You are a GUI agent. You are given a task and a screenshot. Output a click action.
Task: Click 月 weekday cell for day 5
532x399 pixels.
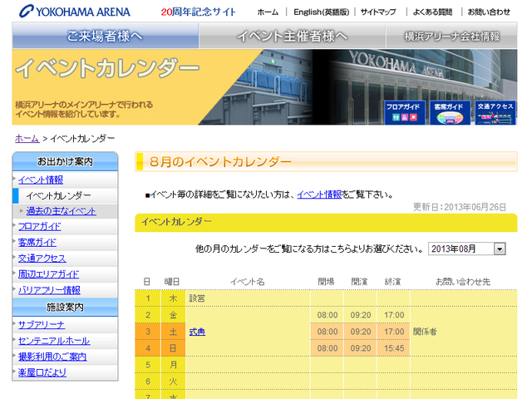pos(173,365)
